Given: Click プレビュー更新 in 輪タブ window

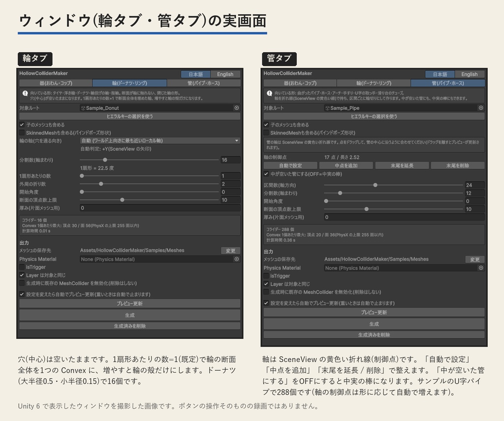Looking at the screenshot, I should pos(130,303).
